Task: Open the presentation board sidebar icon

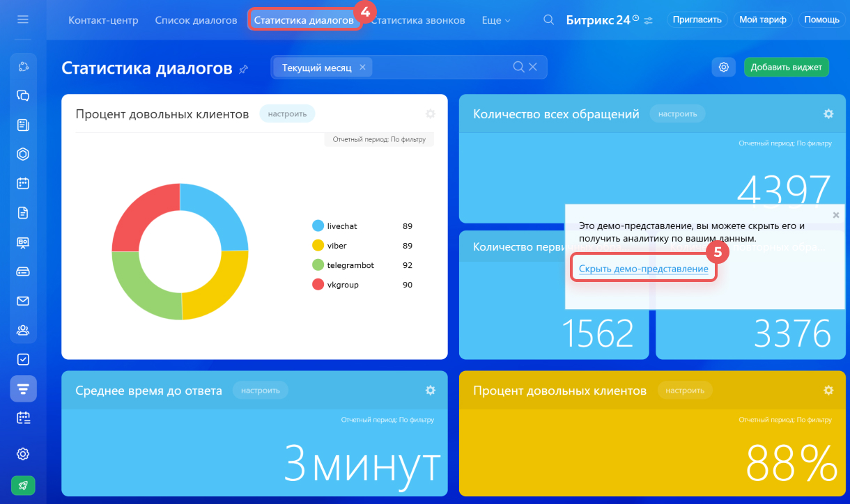Action: point(23,242)
